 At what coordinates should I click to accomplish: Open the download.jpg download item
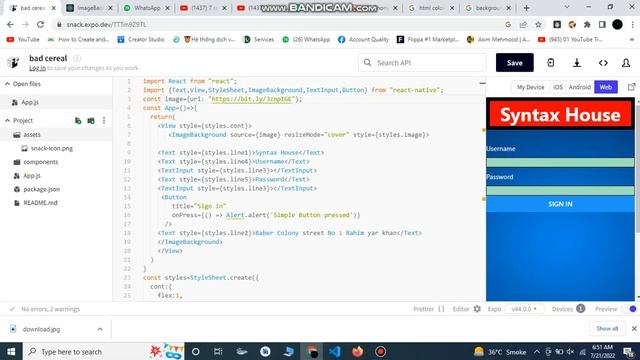point(41,329)
